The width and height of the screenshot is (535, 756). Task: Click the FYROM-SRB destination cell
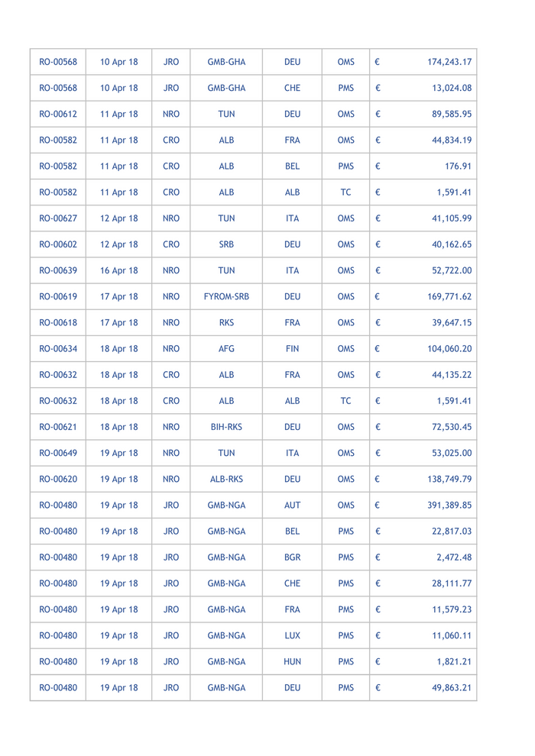pos(226,297)
